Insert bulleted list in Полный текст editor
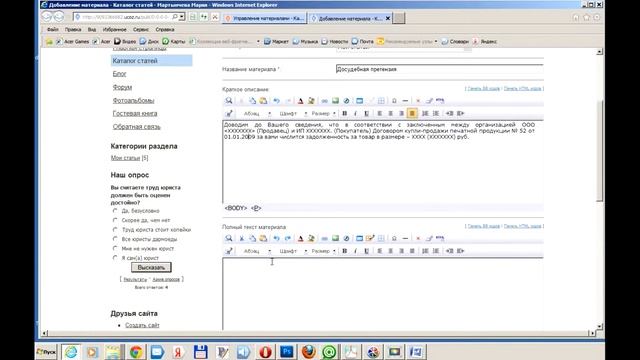 [x=436, y=251]
